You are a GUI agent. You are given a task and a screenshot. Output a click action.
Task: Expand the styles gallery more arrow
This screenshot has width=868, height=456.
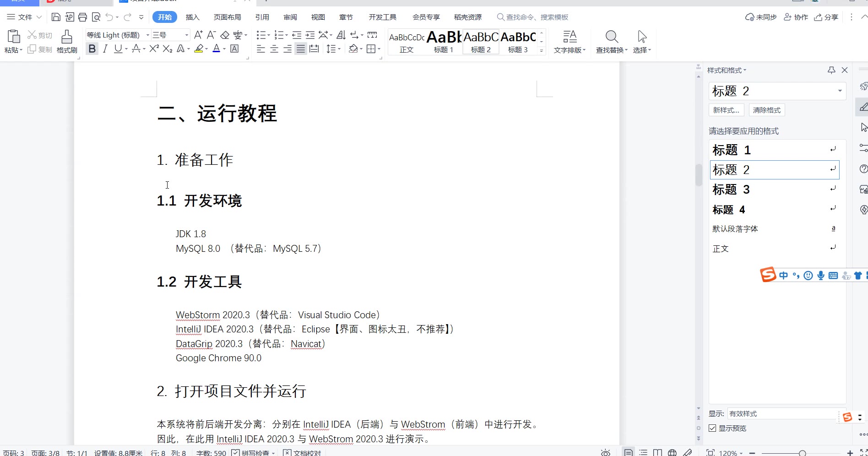[x=542, y=50]
